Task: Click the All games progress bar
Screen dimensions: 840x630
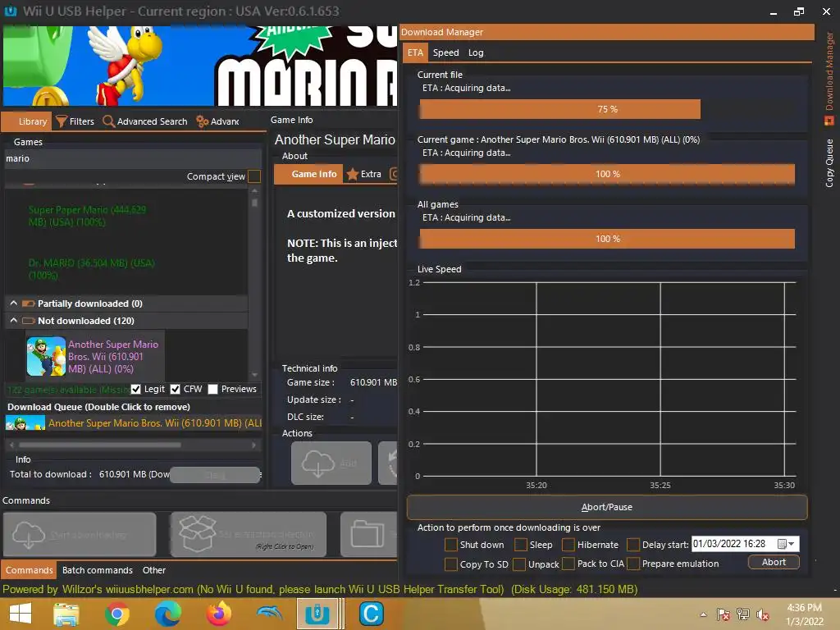Action: [607, 239]
